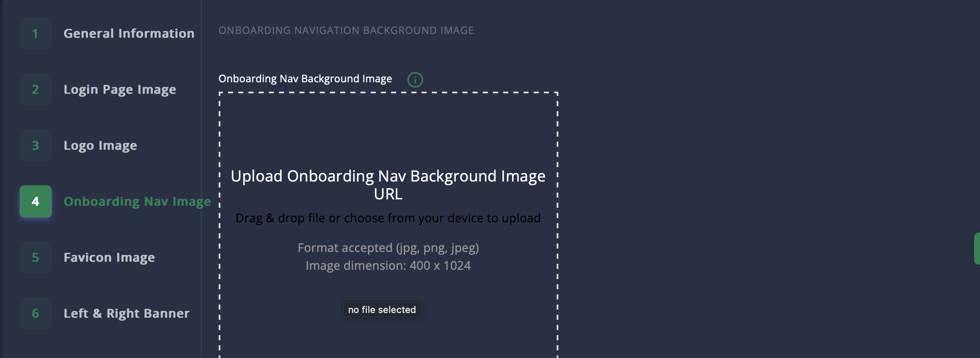
Task: Go to the Login Page Image step
Action: coord(120,89)
